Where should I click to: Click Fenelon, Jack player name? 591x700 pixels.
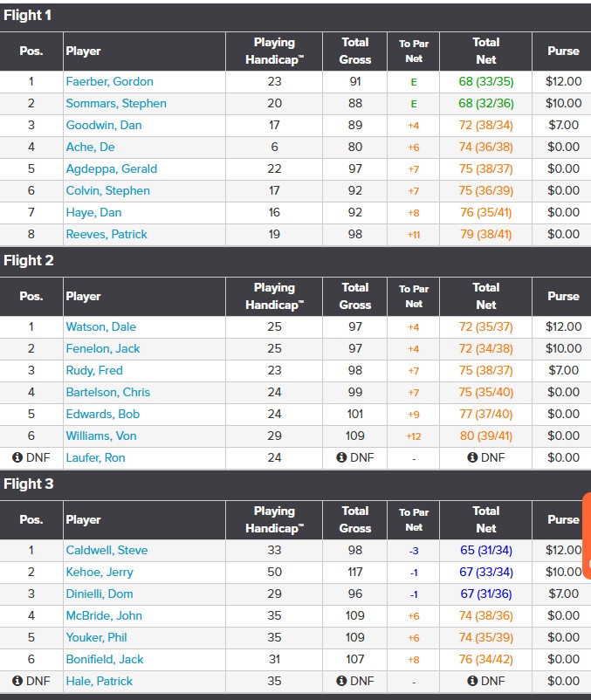103,348
